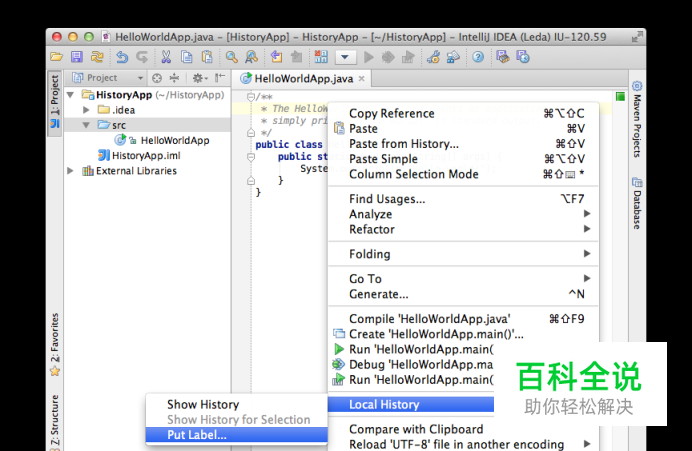Click the Undo arrow in toolbar
This screenshot has height=451, width=692.
(122, 57)
